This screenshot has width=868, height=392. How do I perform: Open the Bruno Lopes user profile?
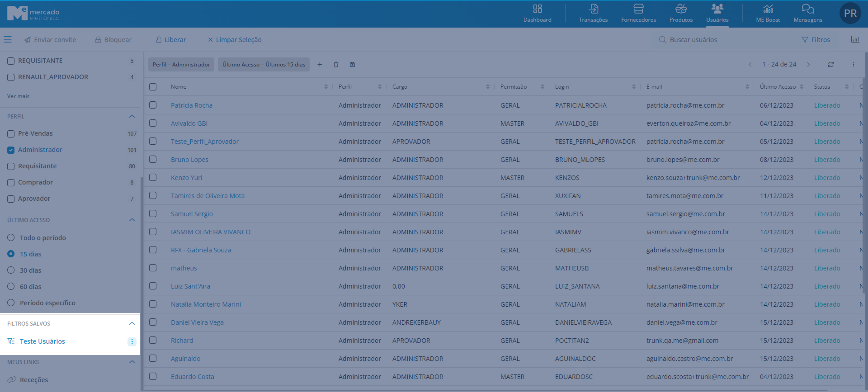point(189,159)
